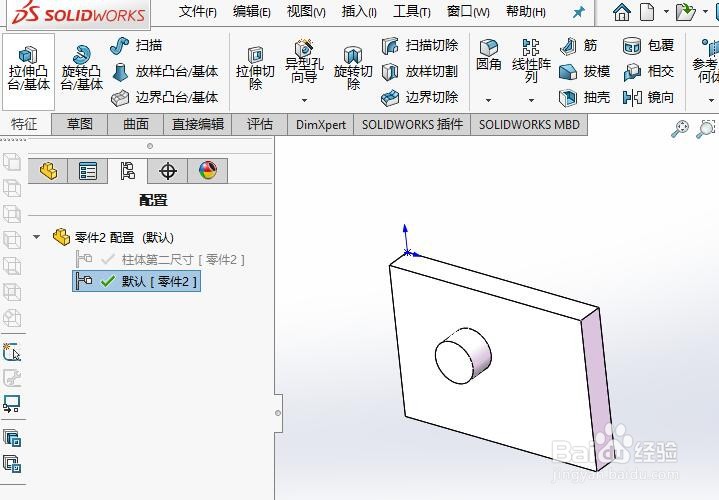Viewport: 719px width, 500px height.
Task: Switch to the 评估 ribbon tab
Action: [260, 124]
